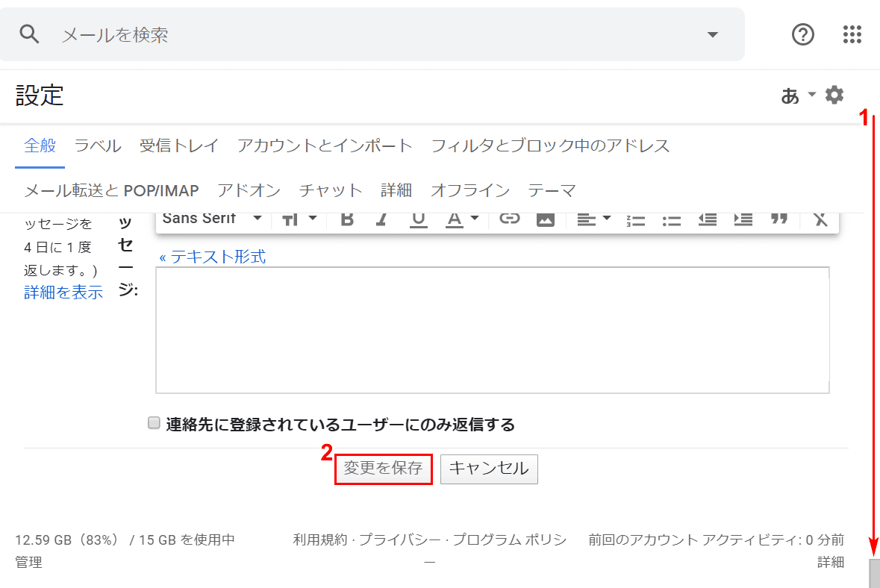The height and width of the screenshot is (588, 880).
Task: Click the 前回のアカウント アクティビティ: 0 分前 text
Action: (716, 539)
